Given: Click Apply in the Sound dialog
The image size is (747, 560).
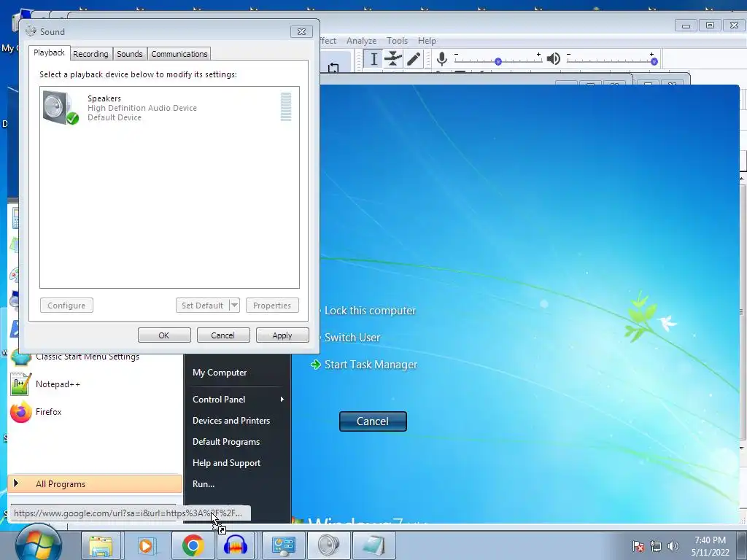Looking at the screenshot, I should click(282, 335).
